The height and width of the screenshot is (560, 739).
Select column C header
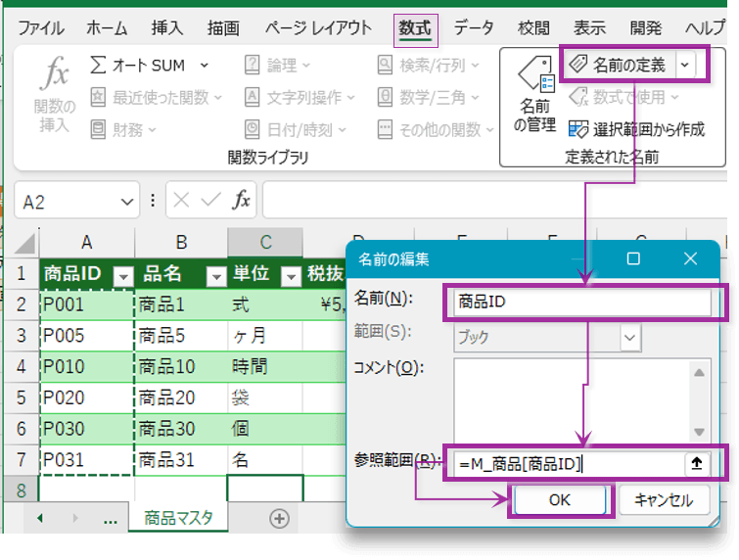point(265,243)
